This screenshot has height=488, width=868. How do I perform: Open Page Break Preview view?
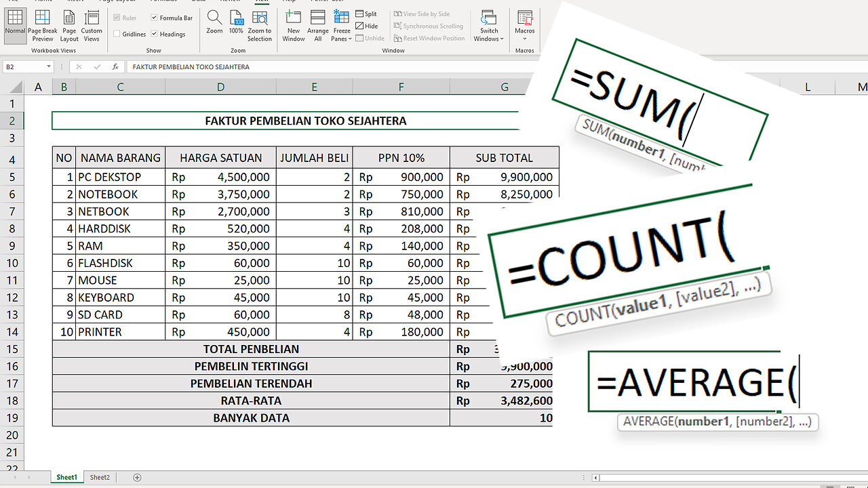tap(43, 26)
